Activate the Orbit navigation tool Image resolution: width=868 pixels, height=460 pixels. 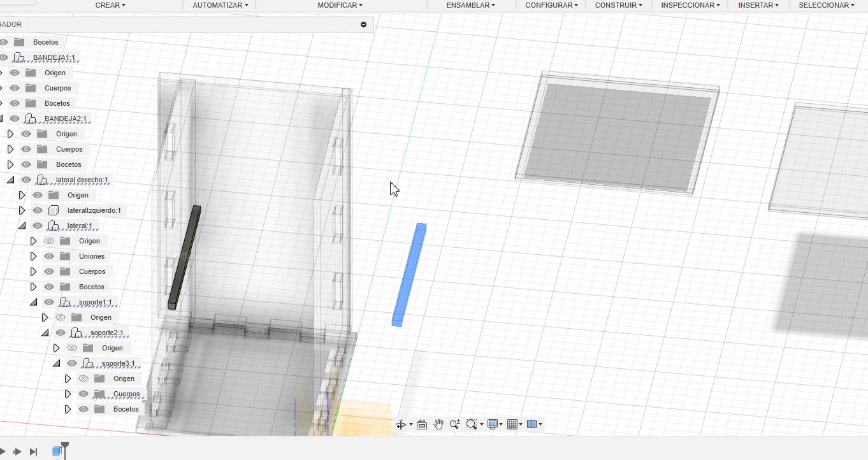[x=401, y=424]
